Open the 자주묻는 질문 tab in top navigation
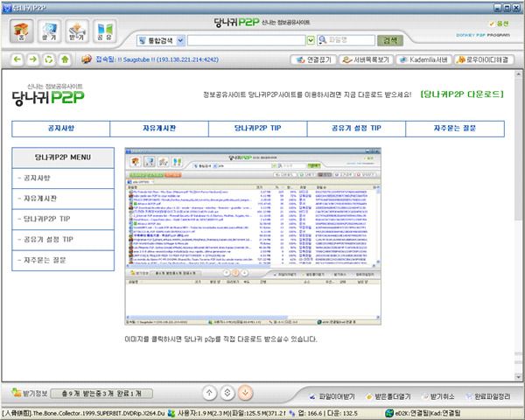525x420 pixels. 455,129
